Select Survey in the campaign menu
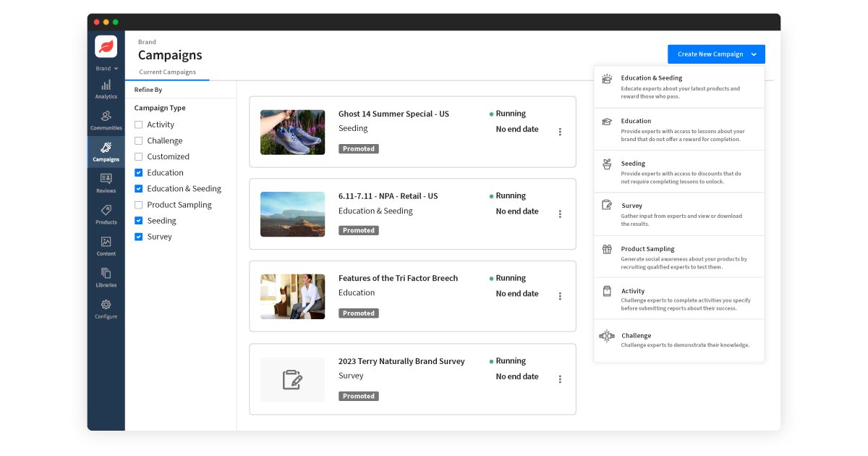This screenshot has width=868, height=456. 678,214
